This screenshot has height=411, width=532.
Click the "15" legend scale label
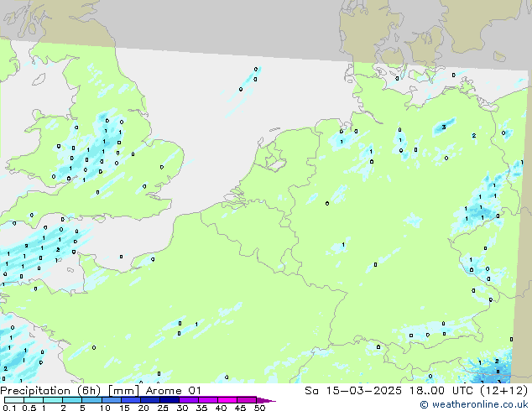pyautogui.click(x=124, y=408)
